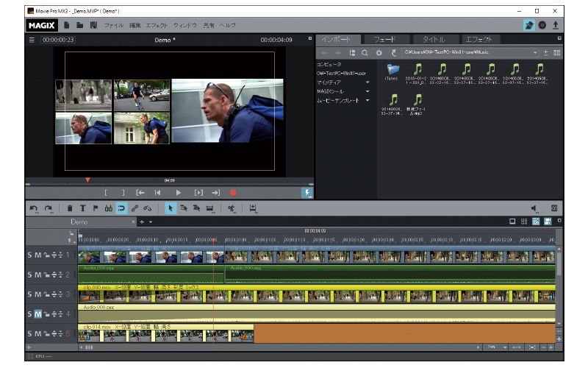Viewport: 588px width, 368px height.
Task: Solo track 1 with S button
Action: coord(29,255)
